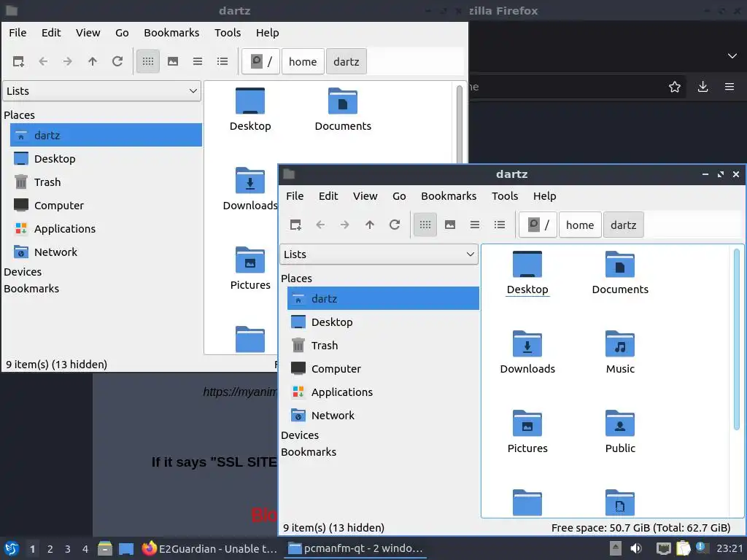Select Applications in back window sidebar
The image size is (747, 560).
pyautogui.click(x=106, y=228)
